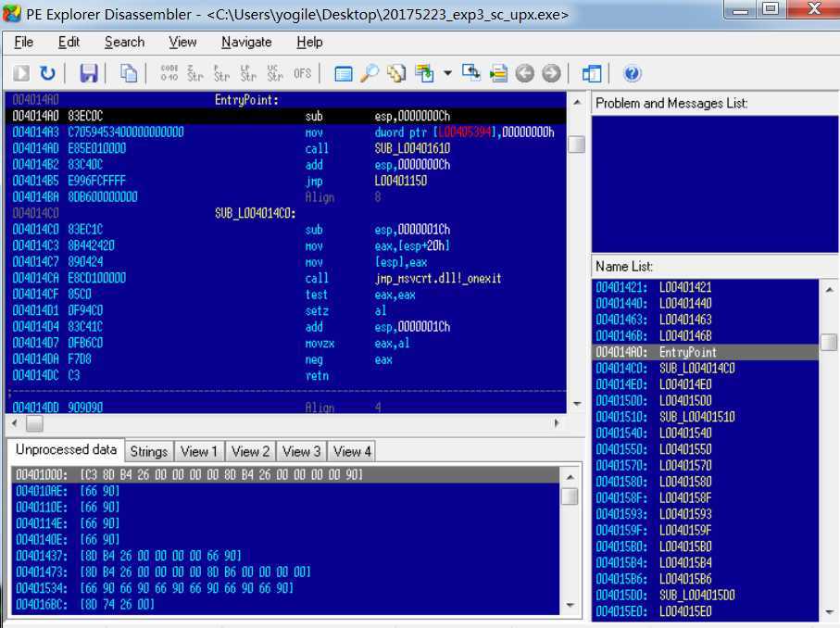Click the Save floppy disk icon
Image resolution: width=840 pixels, height=628 pixels.
click(89, 73)
